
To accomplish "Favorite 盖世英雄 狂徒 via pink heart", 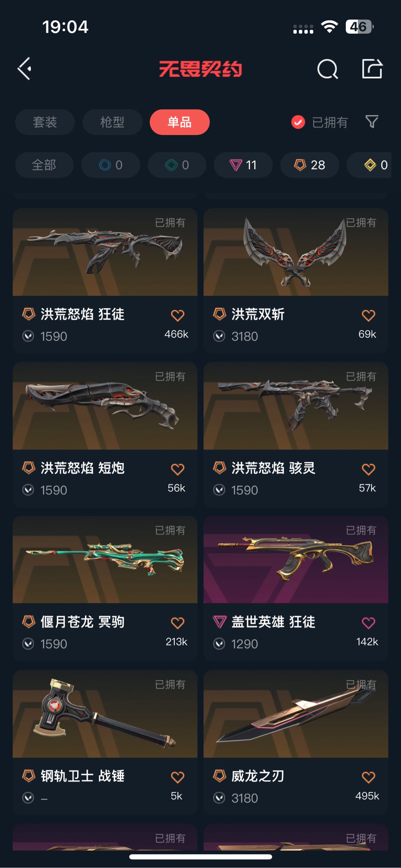I will pos(368,623).
